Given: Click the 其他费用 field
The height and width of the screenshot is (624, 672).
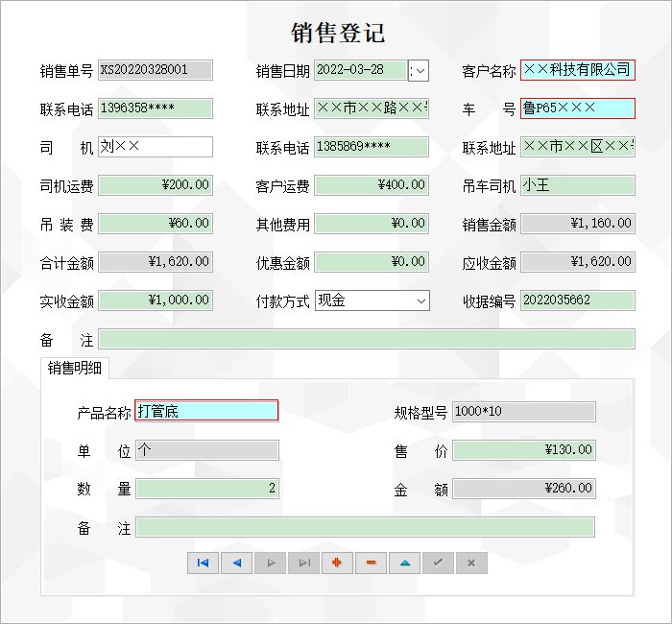Looking at the screenshot, I should 372,224.
